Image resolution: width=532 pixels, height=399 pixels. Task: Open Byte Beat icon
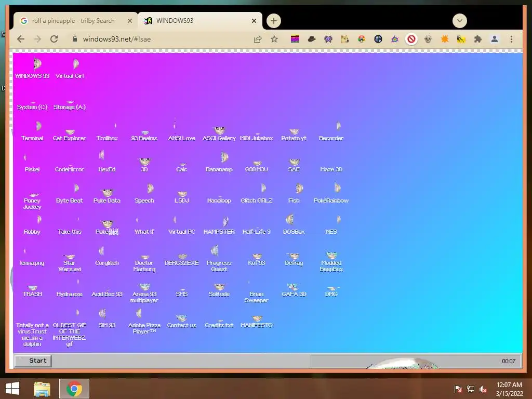pyautogui.click(x=70, y=194)
